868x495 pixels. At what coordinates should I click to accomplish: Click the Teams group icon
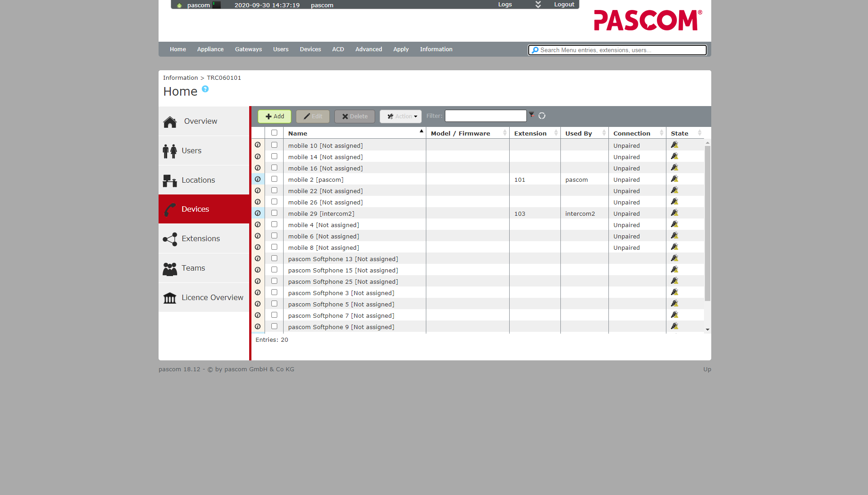(x=170, y=269)
